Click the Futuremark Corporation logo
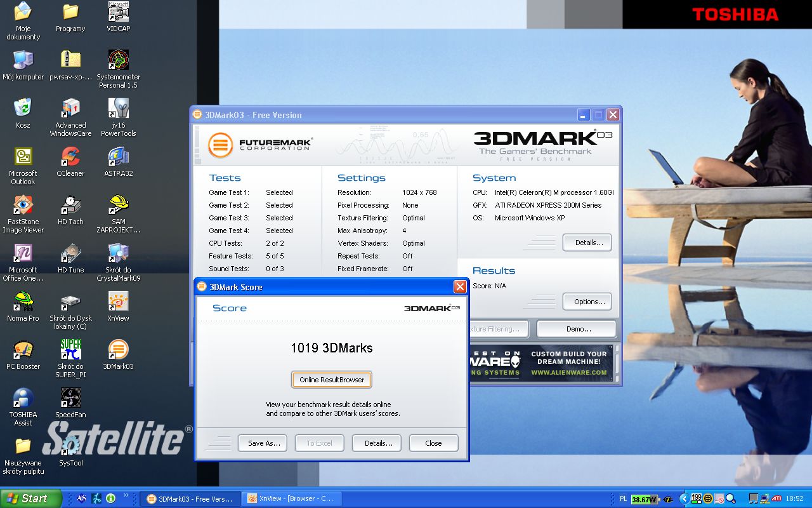This screenshot has height=508, width=812. point(260,144)
